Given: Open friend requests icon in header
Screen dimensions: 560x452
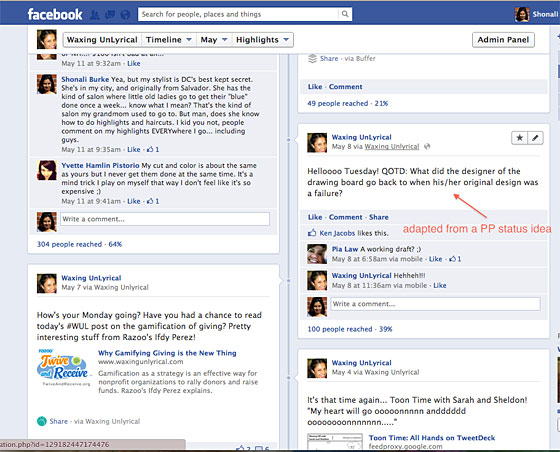Looking at the screenshot, I should point(95,15).
